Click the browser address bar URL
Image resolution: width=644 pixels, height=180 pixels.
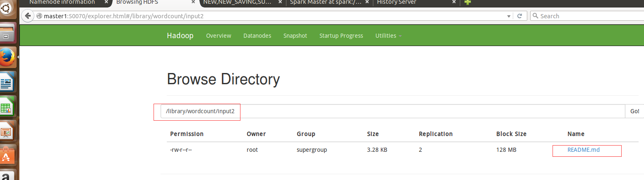click(269, 16)
